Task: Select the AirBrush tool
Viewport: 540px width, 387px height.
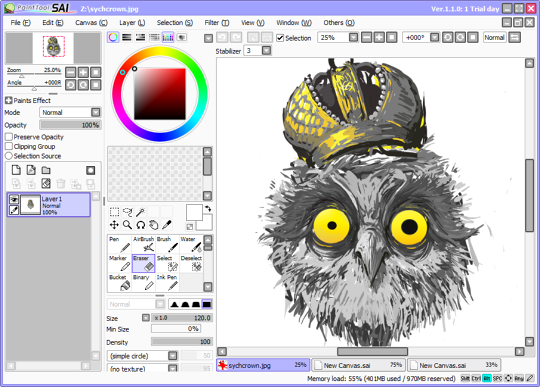Action: [143, 244]
